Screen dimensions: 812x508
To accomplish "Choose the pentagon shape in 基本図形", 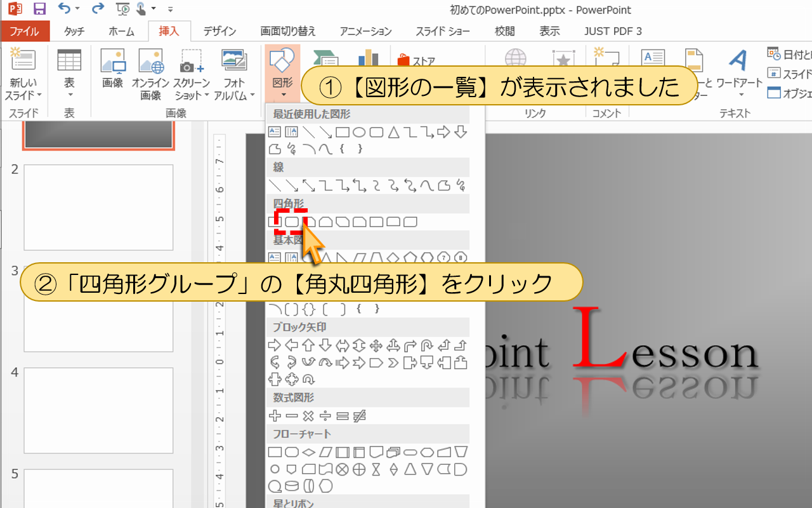I will pyautogui.click(x=410, y=257).
